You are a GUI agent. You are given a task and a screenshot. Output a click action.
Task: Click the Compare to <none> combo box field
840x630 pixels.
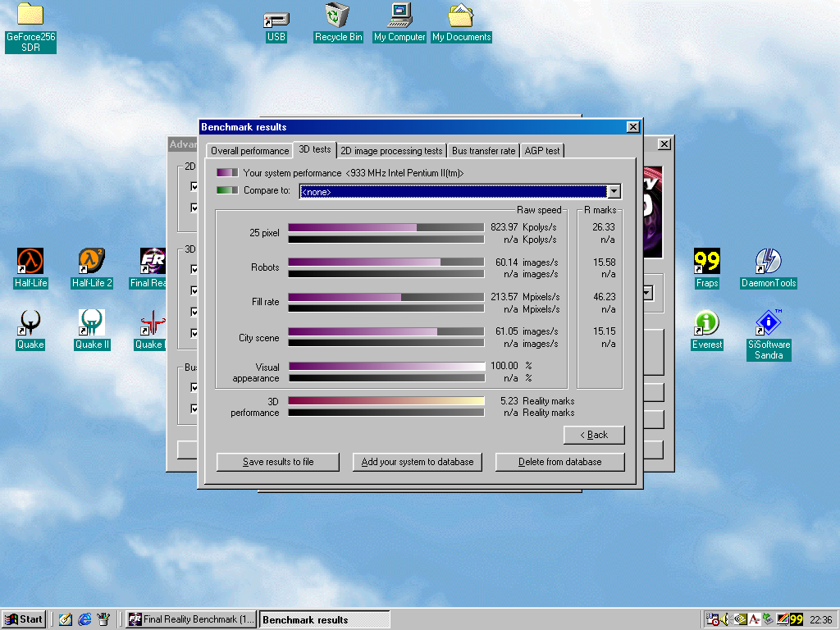tap(453, 191)
